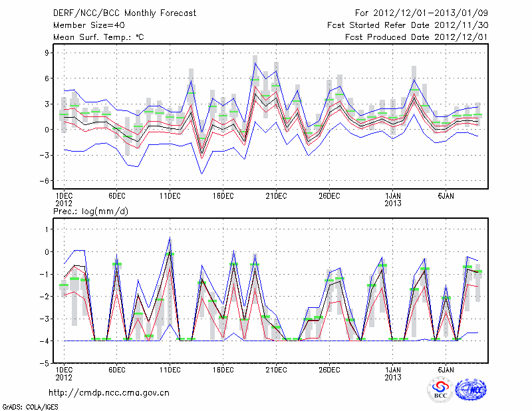This screenshot has height=411, width=532.
Task: Click the NCC globe logo
Action: (471, 390)
